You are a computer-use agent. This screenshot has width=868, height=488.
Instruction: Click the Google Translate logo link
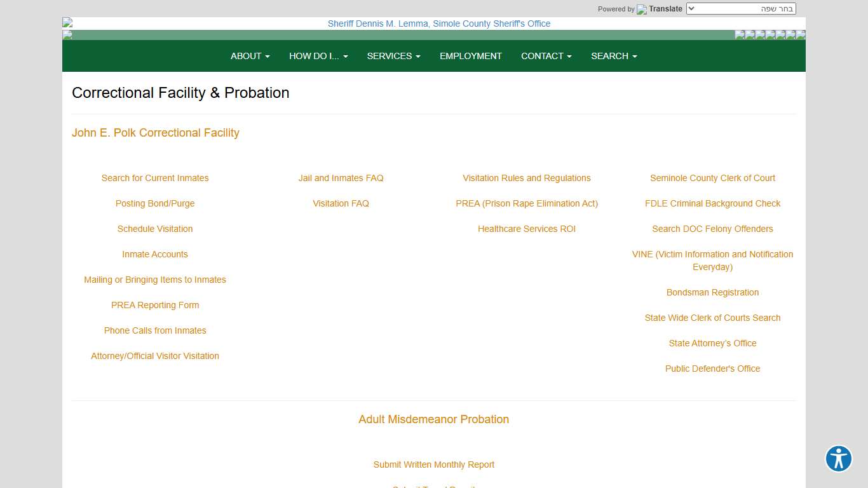659,9
